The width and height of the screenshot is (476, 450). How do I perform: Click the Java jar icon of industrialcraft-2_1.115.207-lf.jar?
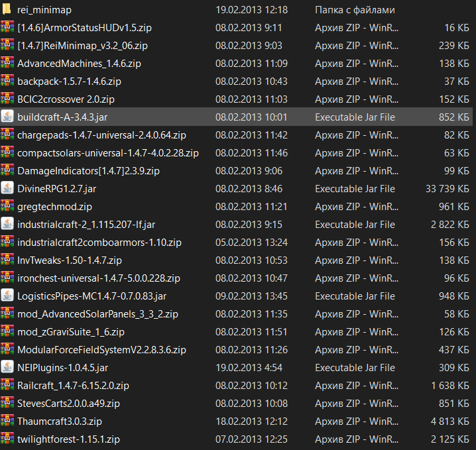coord(7,224)
